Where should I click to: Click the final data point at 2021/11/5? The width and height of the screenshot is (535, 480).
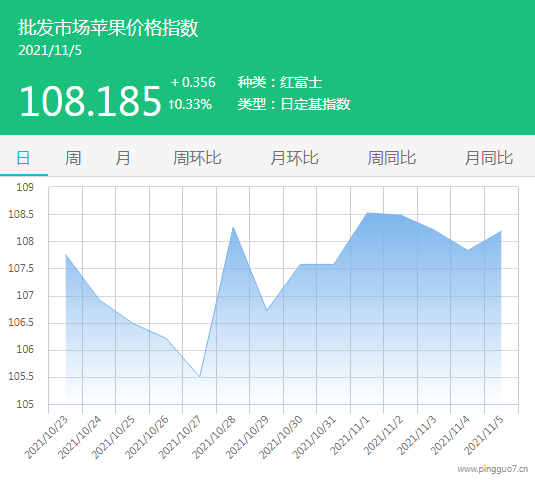(501, 231)
